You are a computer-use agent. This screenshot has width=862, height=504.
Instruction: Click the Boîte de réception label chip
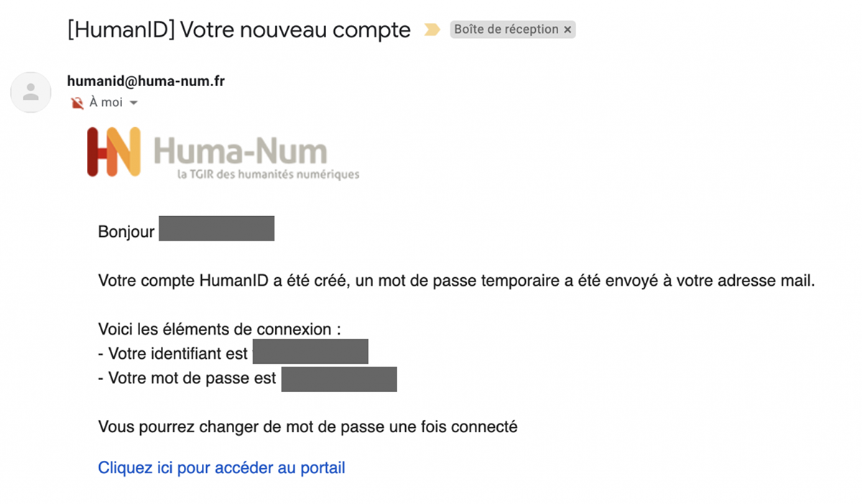(x=506, y=29)
